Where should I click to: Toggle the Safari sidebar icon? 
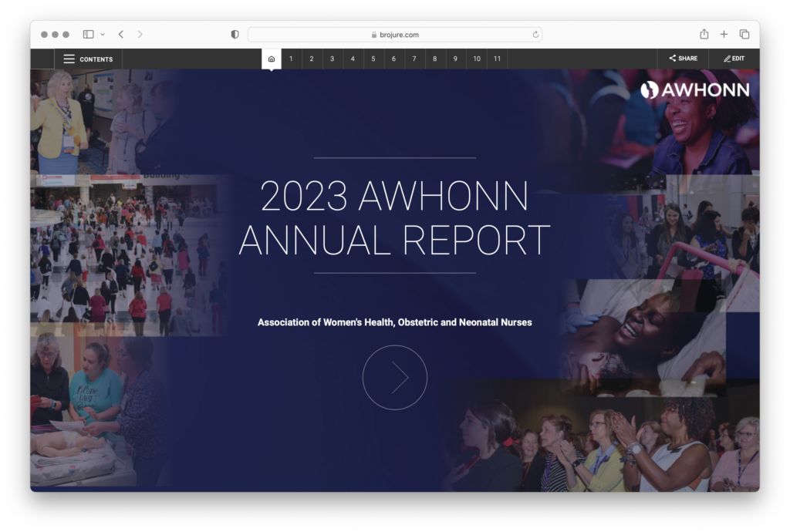(x=88, y=34)
